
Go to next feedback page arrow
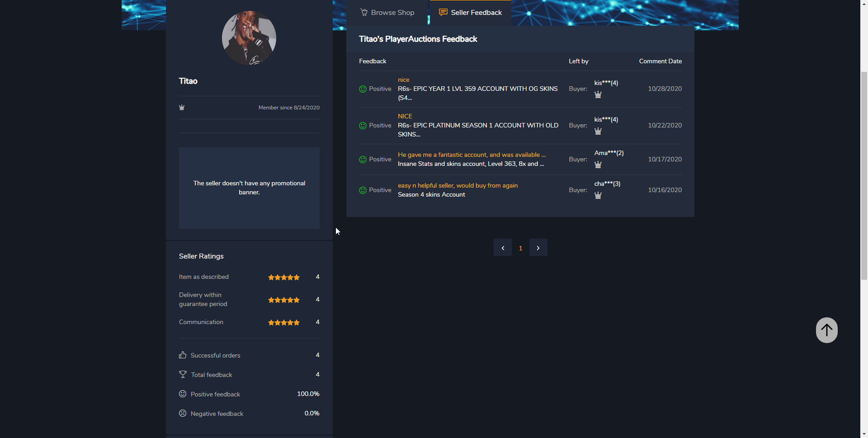538,248
